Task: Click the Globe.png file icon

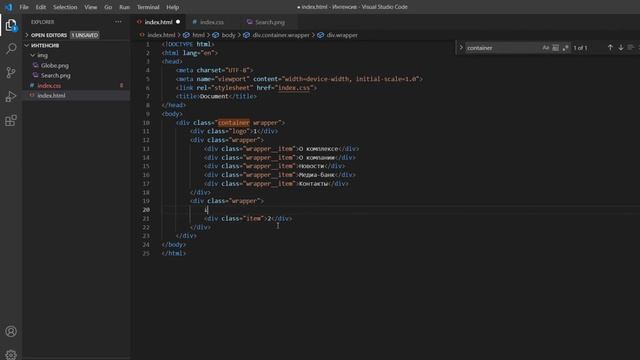Action: point(36,65)
